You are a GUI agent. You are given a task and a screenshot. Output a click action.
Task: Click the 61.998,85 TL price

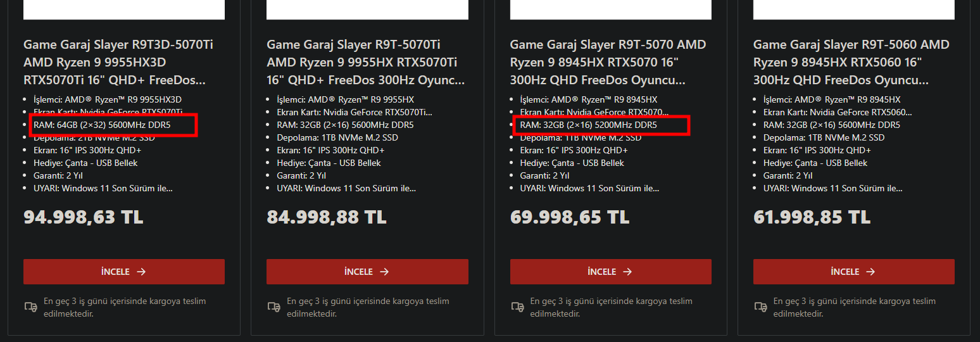coord(812,217)
